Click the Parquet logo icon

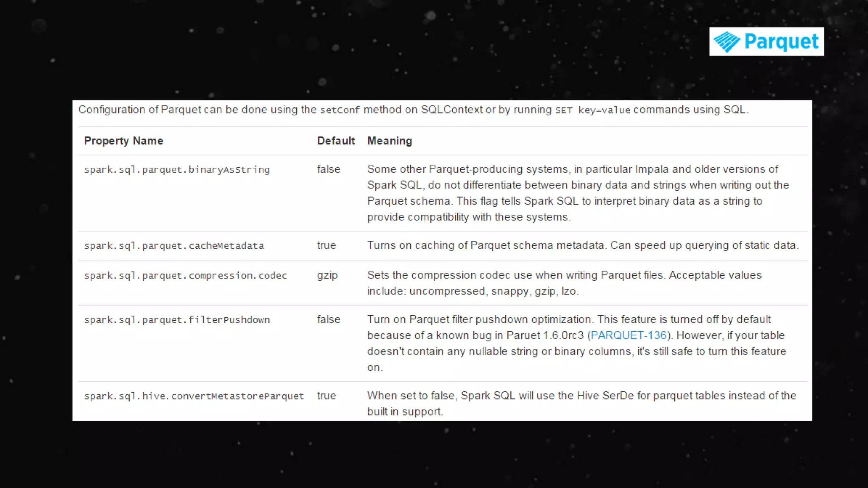(x=726, y=42)
